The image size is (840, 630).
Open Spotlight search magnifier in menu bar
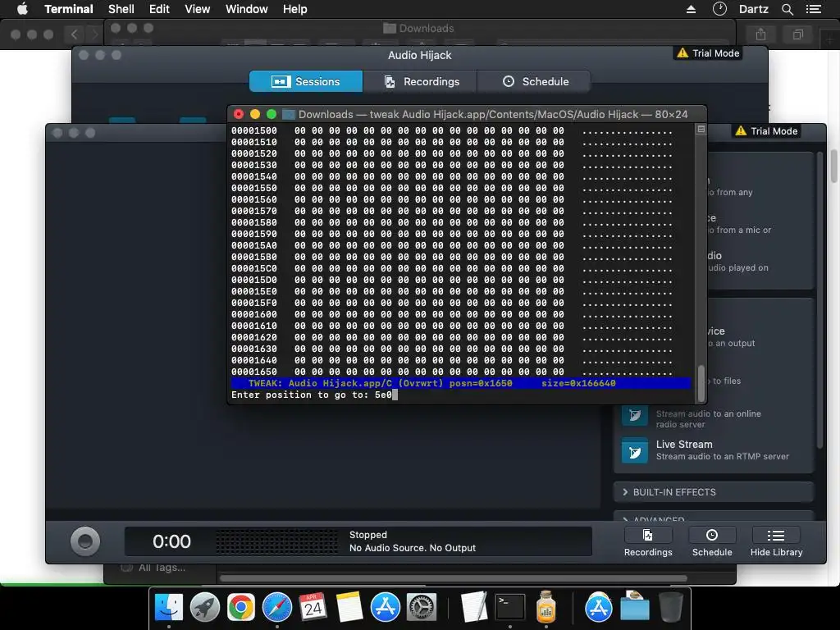787,9
